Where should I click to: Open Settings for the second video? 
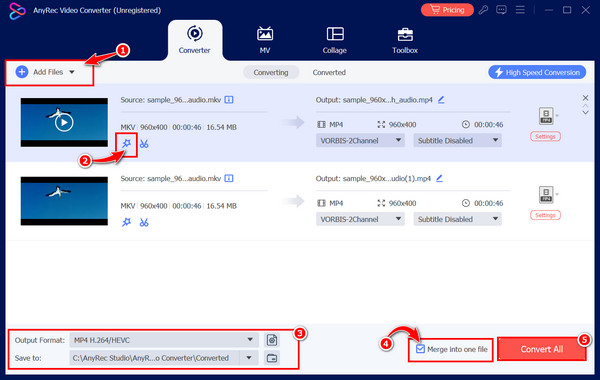click(545, 215)
